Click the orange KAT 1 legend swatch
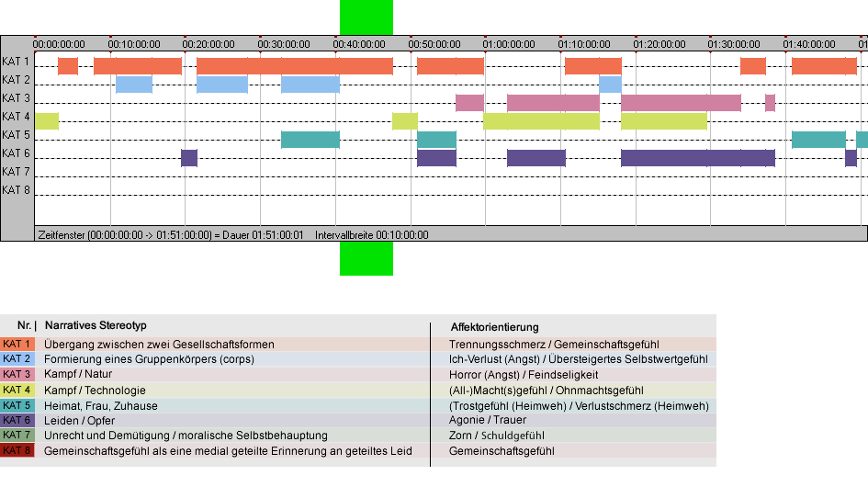The width and height of the screenshot is (868, 487). click(x=17, y=344)
